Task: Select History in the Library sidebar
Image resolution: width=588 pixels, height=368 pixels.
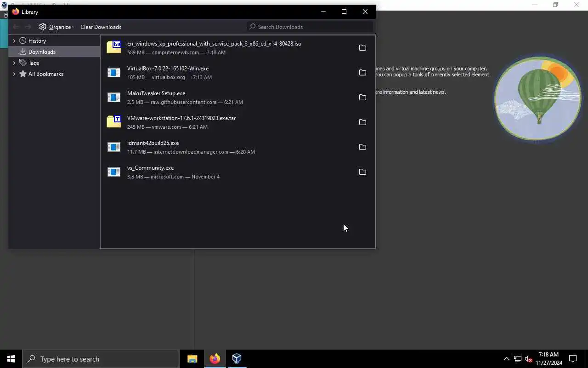Action: tap(54, 40)
